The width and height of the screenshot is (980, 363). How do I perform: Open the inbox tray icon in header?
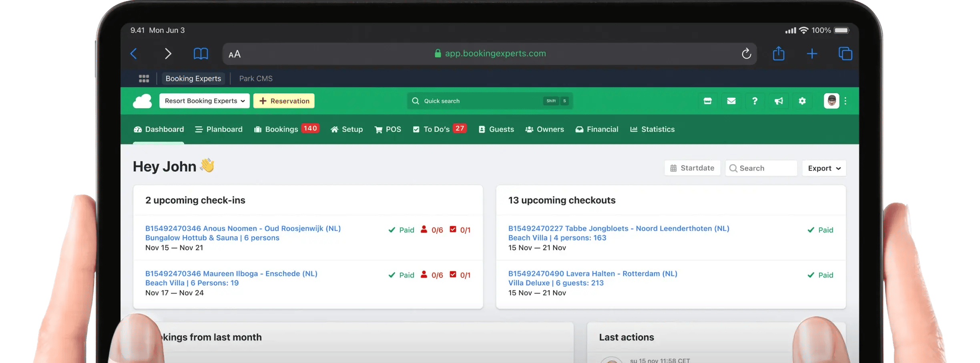point(707,101)
